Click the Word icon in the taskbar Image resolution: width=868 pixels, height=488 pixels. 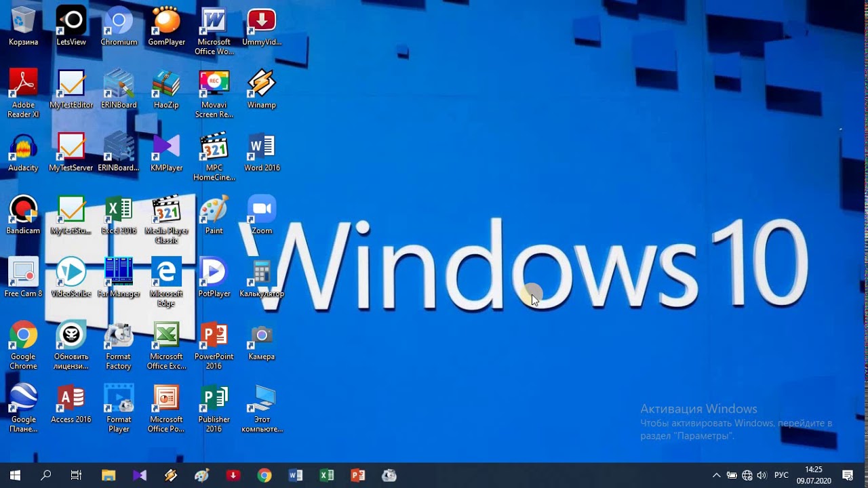(296, 475)
